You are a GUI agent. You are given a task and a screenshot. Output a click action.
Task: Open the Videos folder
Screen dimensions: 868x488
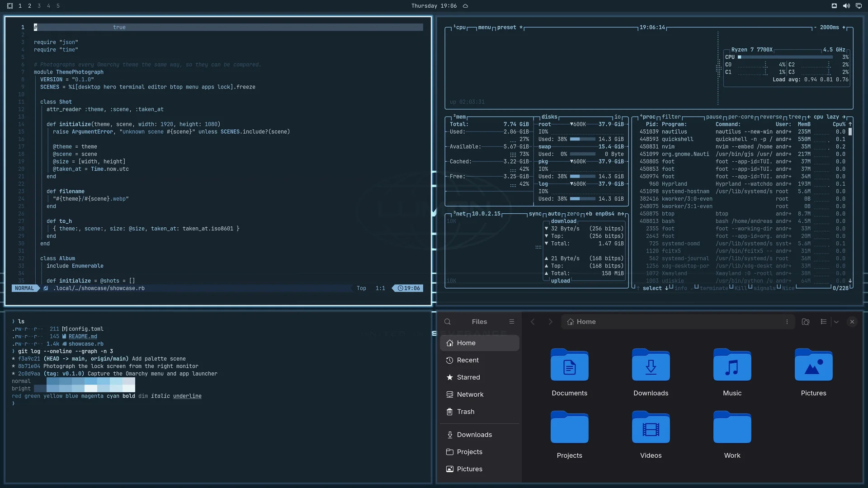point(651,435)
